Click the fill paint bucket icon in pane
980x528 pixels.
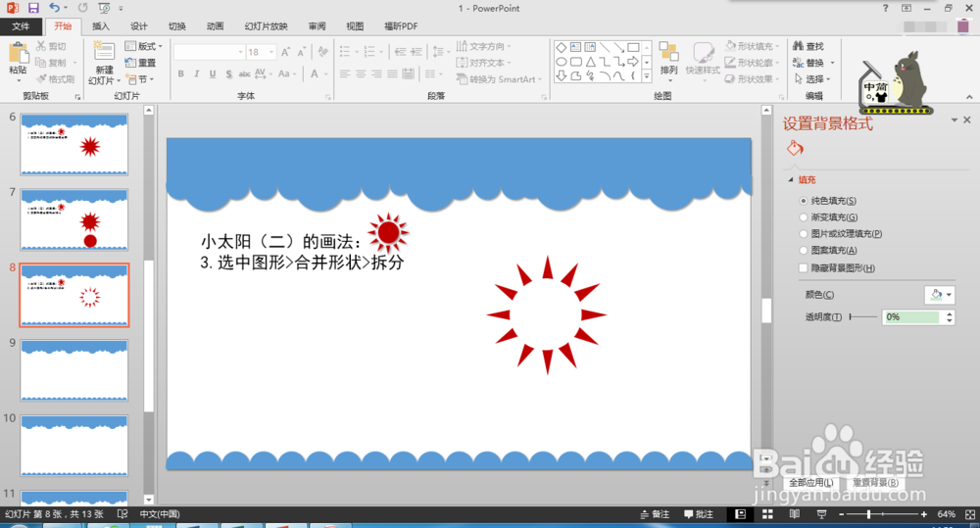[x=795, y=149]
